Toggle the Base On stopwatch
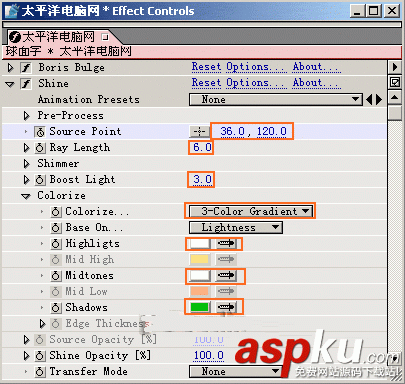Image resolution: width=405 pixels, height=384 pixels. [56, 228]
